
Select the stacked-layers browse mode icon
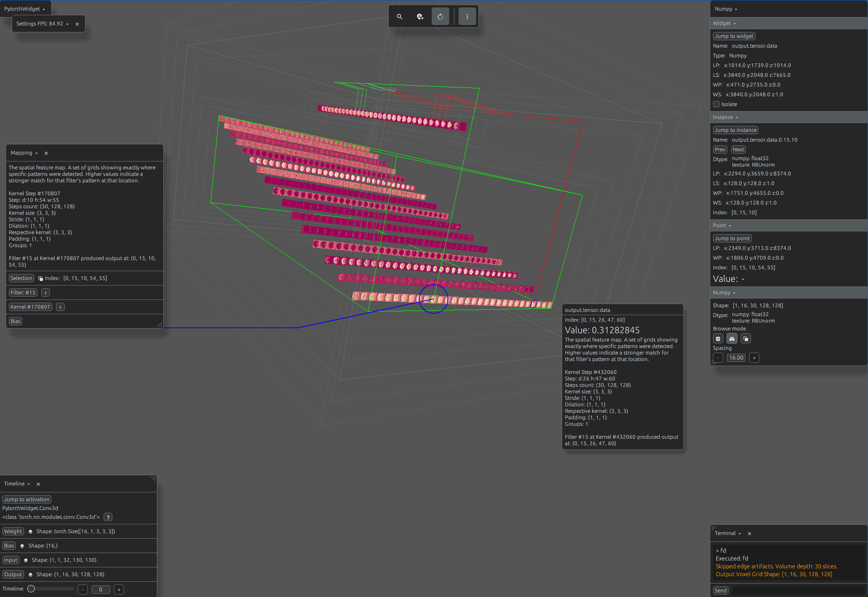click(746, 339)
